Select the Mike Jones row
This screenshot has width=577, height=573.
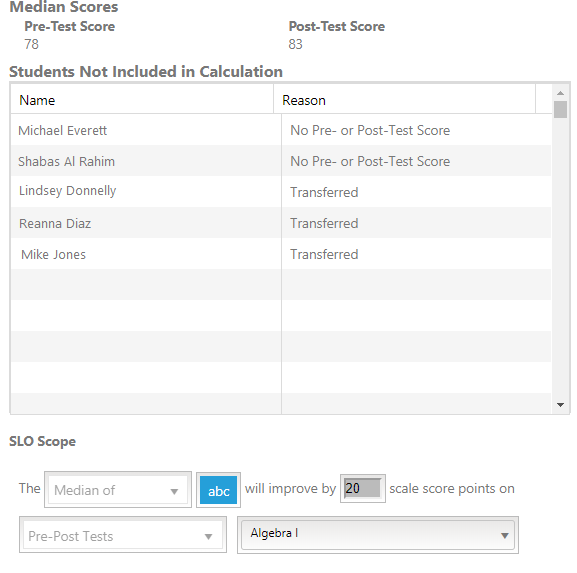click(x=281, y=254)
